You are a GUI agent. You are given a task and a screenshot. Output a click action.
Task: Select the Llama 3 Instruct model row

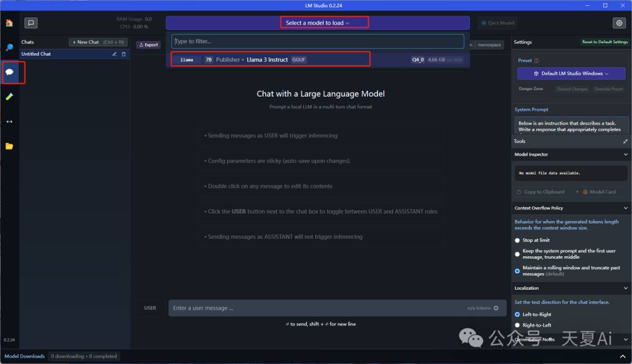[318, 60]
